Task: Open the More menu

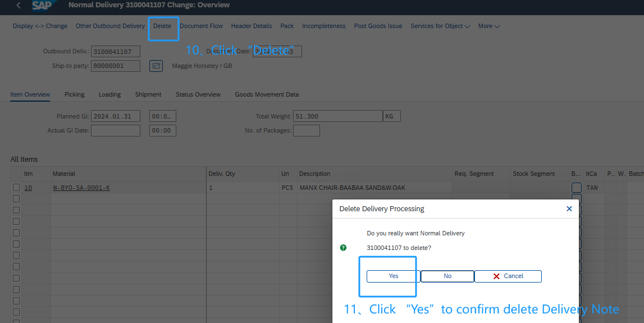Action: click(x=488, y=26)
